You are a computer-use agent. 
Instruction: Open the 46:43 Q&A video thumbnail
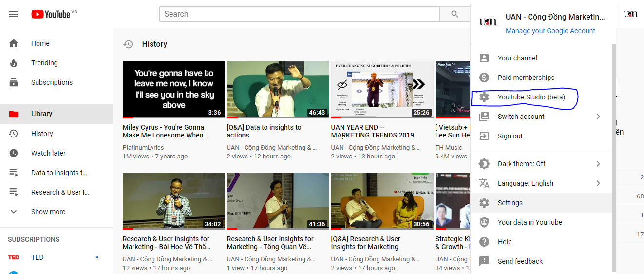pos(278,90)
